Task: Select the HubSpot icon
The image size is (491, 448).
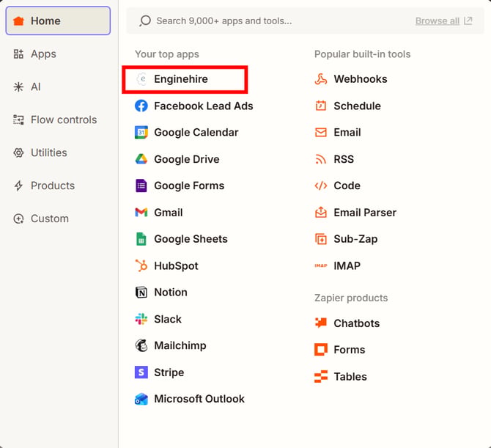Action: click(141, 265)
